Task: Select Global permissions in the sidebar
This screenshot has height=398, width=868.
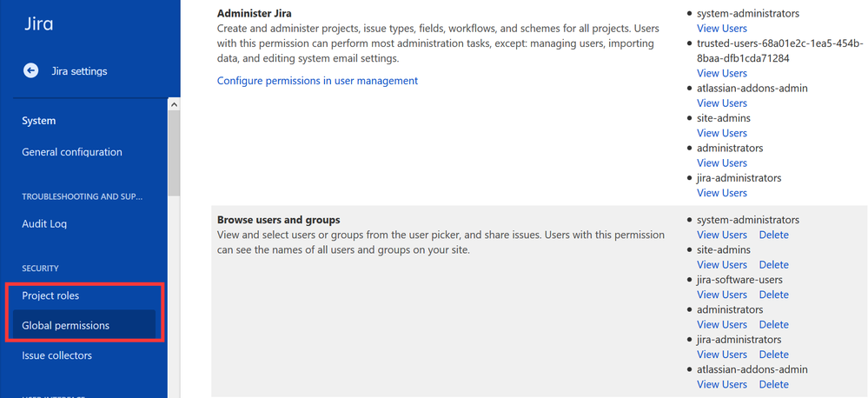Action: click(x=66, y=326)
